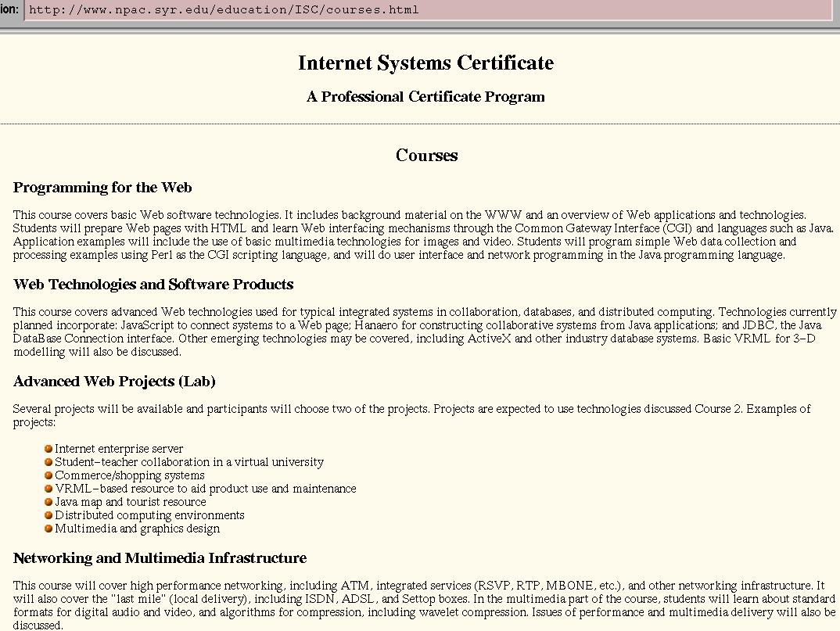The height and width of the screenshot is (631, 840).
Task: Click the "Internet Systems Certificate" page title
Action: pyautogui.click(x=426, y=63)
